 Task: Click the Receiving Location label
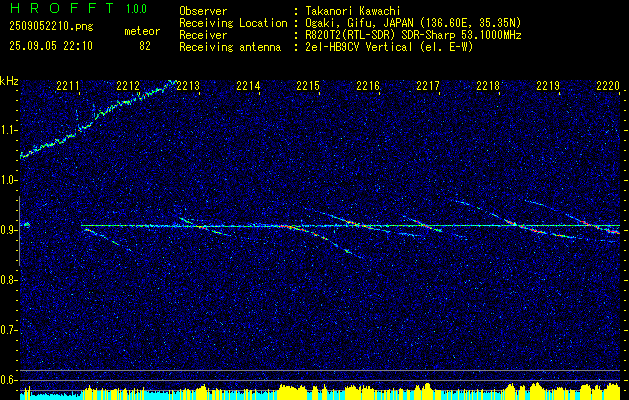pyautogui.click(x=233, y=23)
